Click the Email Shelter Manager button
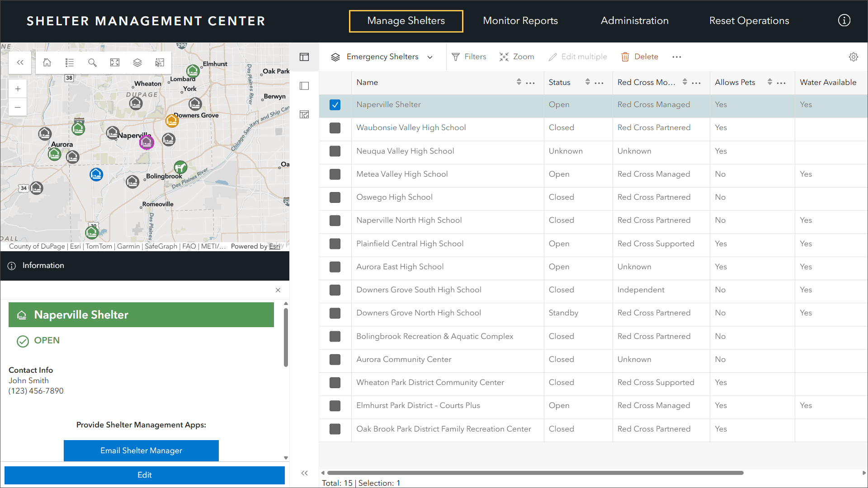The height and width of the screenshot is (488, 868). coord(141,450)
